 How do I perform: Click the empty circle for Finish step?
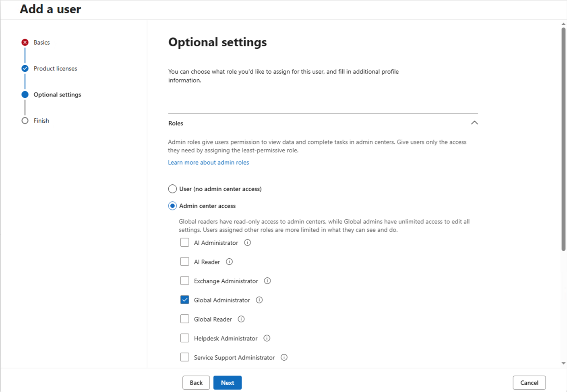(25, 121)
